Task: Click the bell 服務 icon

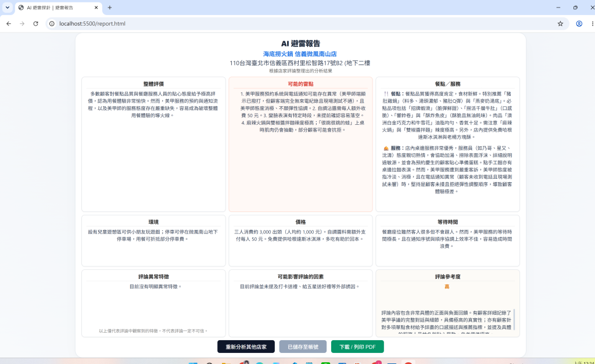Action: (x=386, y=148)
